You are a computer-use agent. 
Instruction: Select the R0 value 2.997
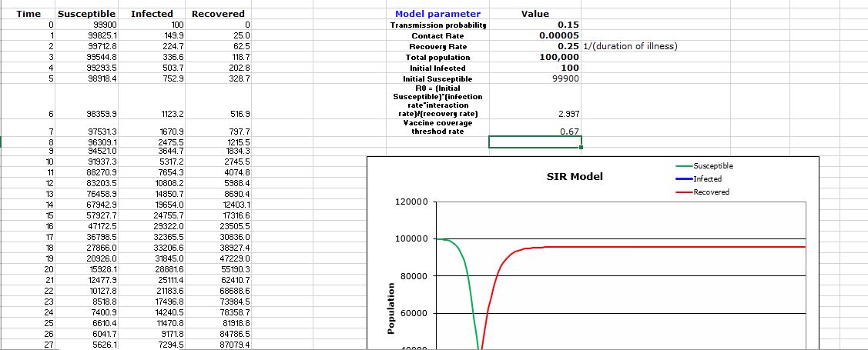(535, 102)
